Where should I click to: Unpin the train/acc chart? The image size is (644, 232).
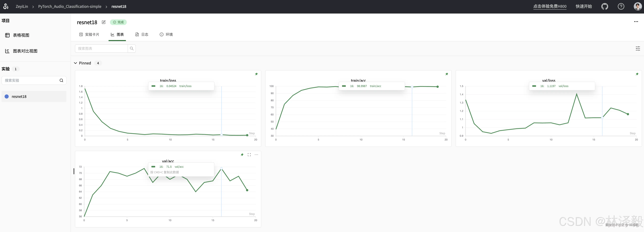point(446,74)
